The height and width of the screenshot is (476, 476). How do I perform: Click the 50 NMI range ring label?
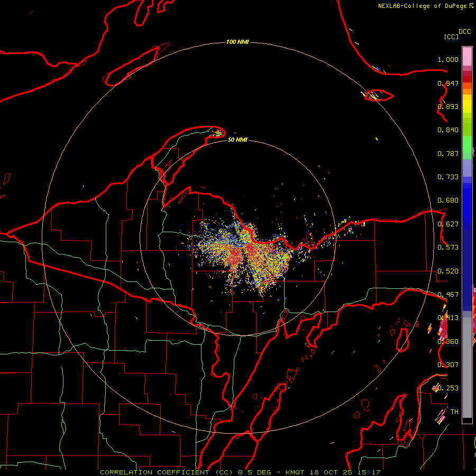[x=237, y=140]
